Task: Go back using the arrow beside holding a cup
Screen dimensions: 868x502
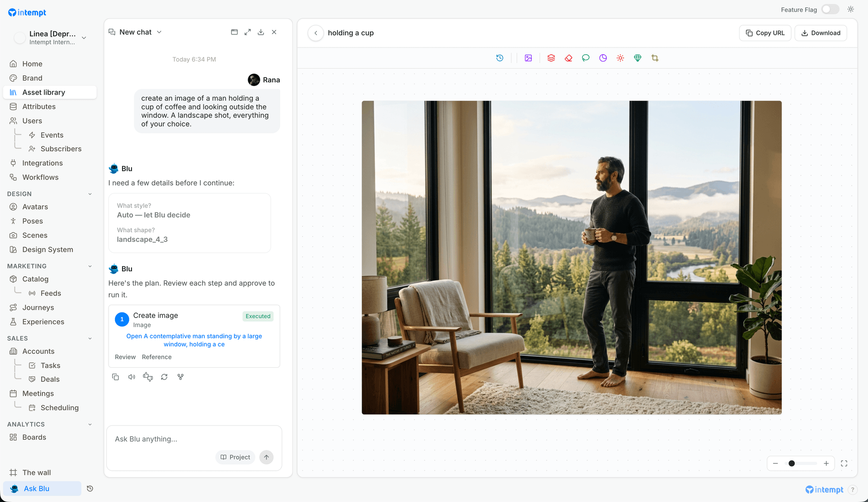Action: 316,33
